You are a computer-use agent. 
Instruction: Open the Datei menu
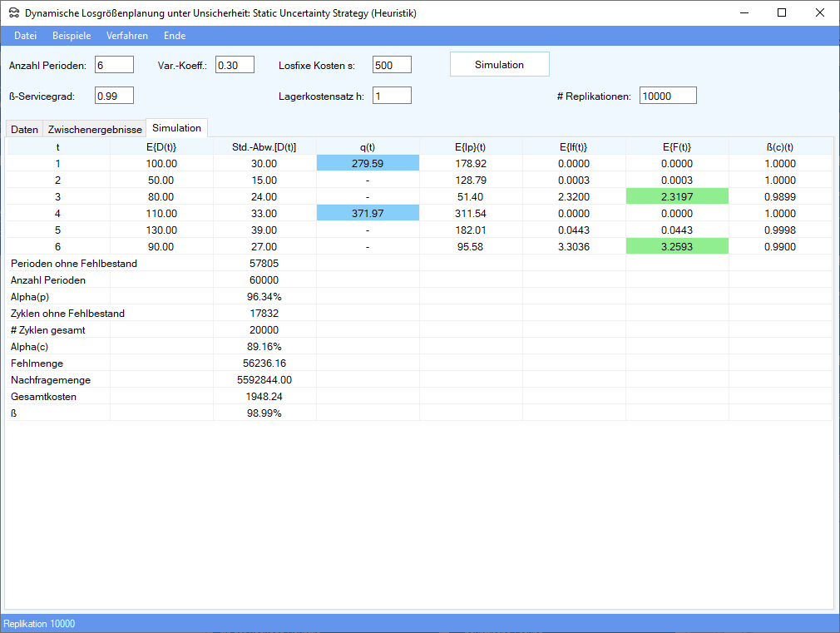(x=26, y=36)
